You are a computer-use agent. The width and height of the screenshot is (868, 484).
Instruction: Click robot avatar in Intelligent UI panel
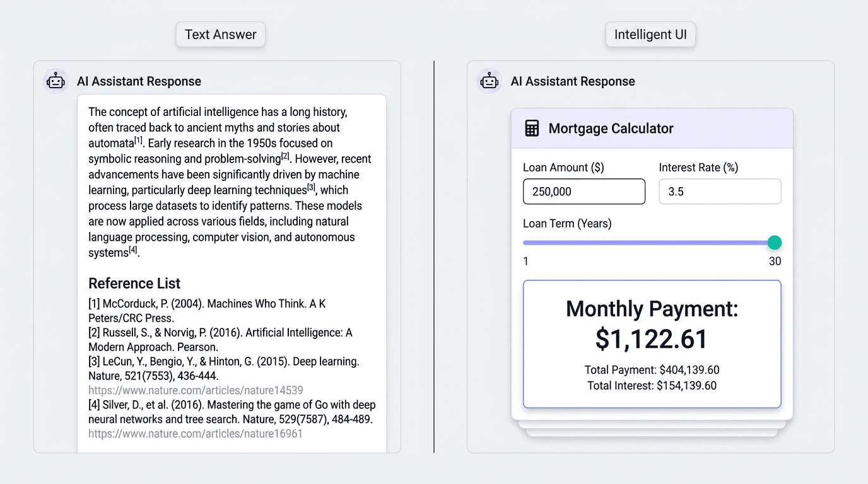pos(490,81)
